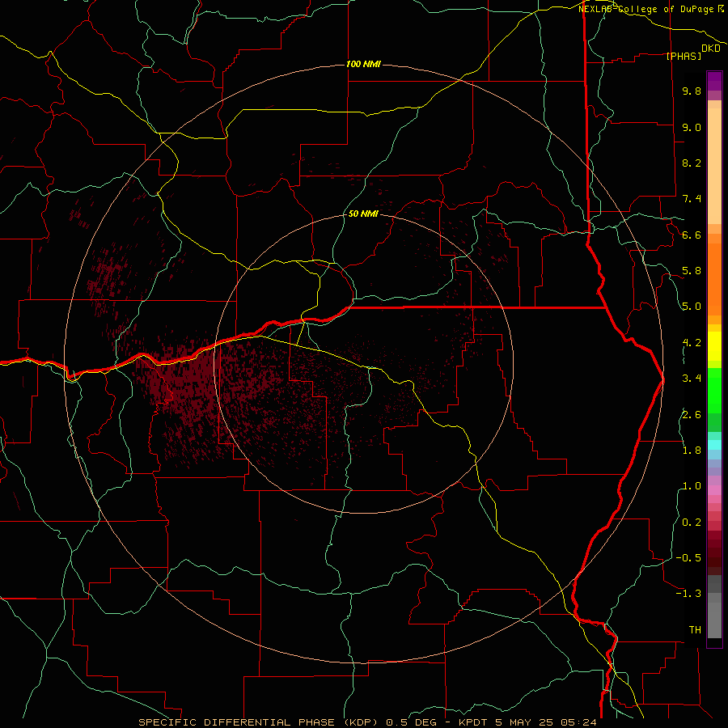This screenshot has width=728, height=728.
Task: Click the 7.4 scale value
Action: (692, 199)
